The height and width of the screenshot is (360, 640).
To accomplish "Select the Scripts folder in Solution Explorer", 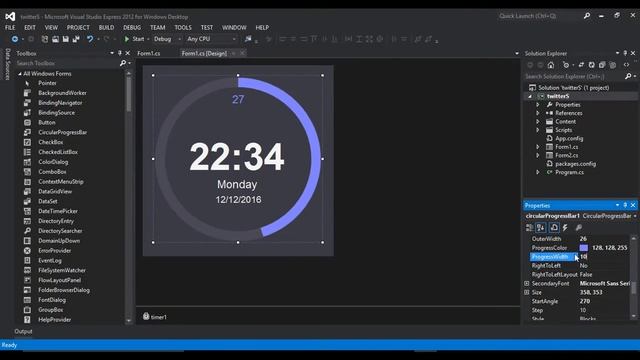I will point(563,130).
